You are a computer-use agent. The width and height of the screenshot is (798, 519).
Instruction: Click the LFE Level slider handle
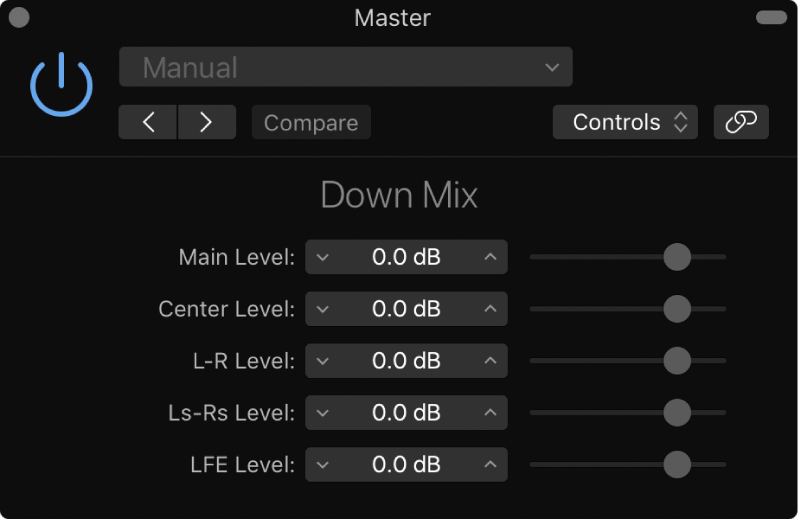tap(677, 464)
